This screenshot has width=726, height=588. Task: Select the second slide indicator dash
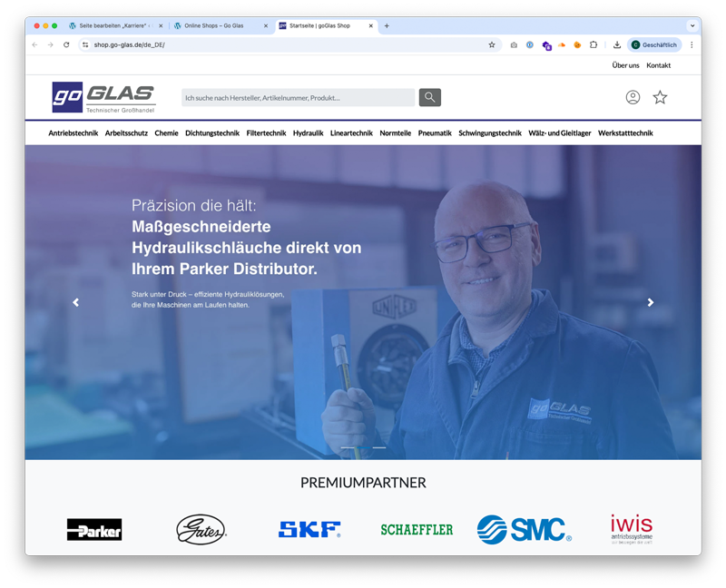378,447
